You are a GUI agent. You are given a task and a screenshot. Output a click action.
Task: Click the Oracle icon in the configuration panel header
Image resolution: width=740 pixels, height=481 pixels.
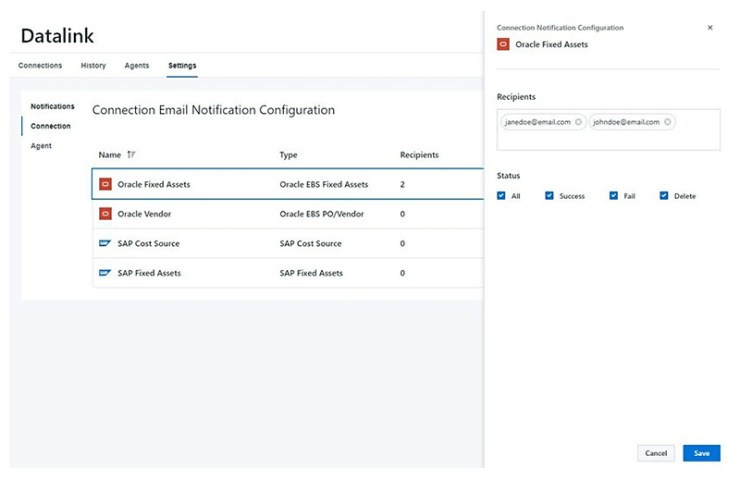503,44
